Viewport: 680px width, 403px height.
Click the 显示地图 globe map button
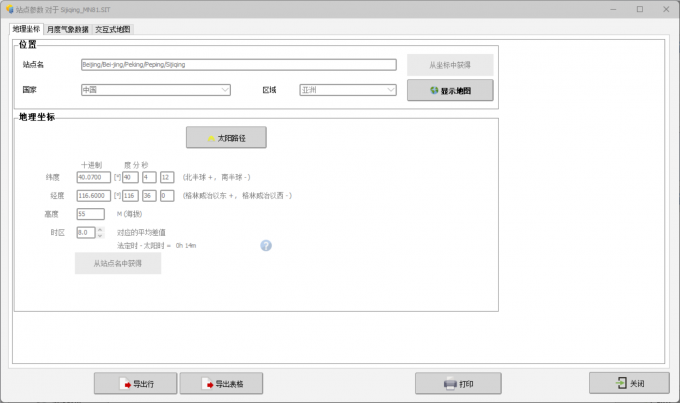(x=450, y=90)
